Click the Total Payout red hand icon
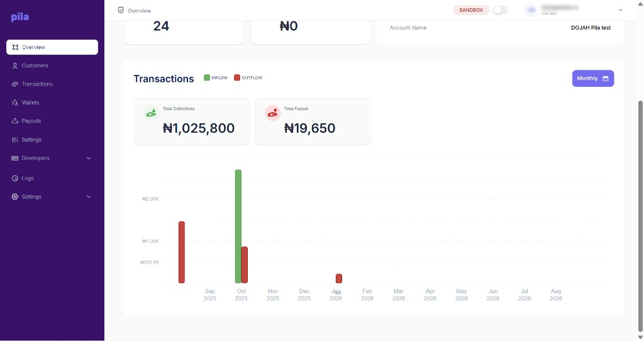Viewport: 644px width, 341px height. click(x=273, y=113)
